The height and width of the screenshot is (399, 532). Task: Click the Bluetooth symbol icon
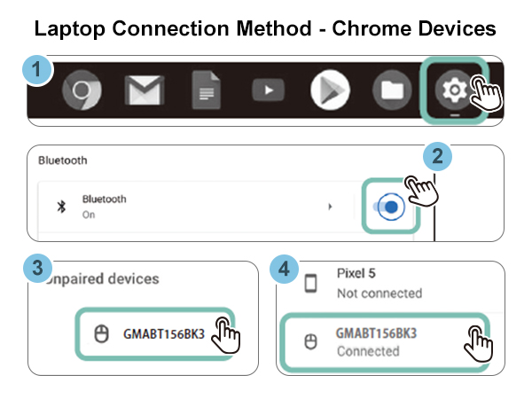click(61, 207)
